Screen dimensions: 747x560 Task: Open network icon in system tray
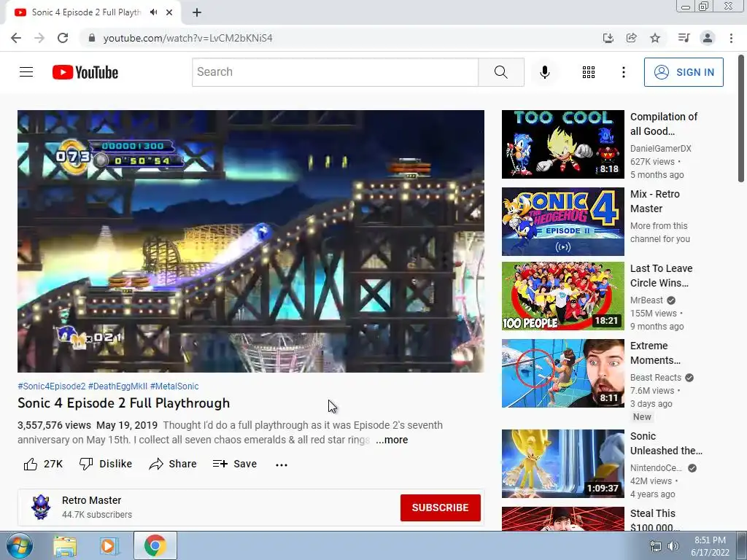coord(656,546)
